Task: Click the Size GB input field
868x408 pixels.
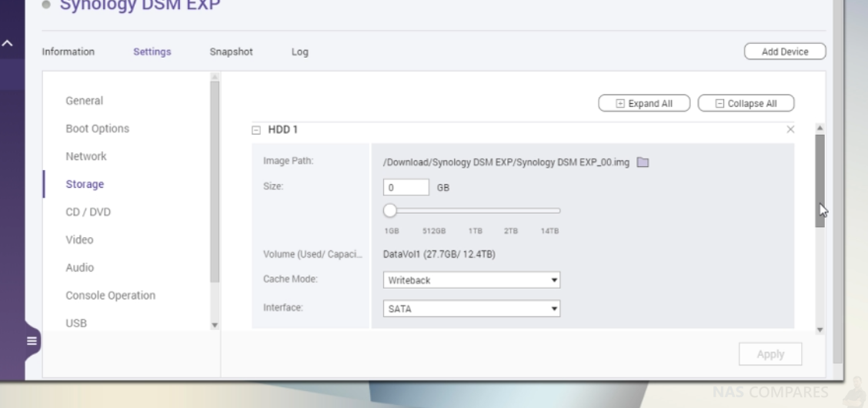Action: (406, 187)
